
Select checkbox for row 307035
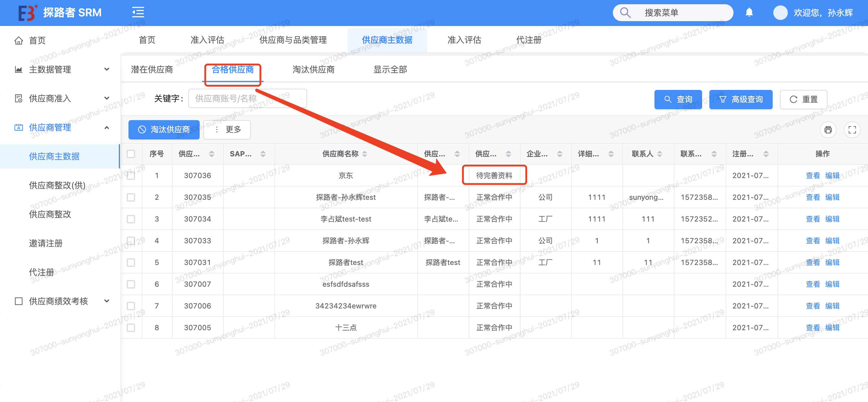[x=131, y=197]
